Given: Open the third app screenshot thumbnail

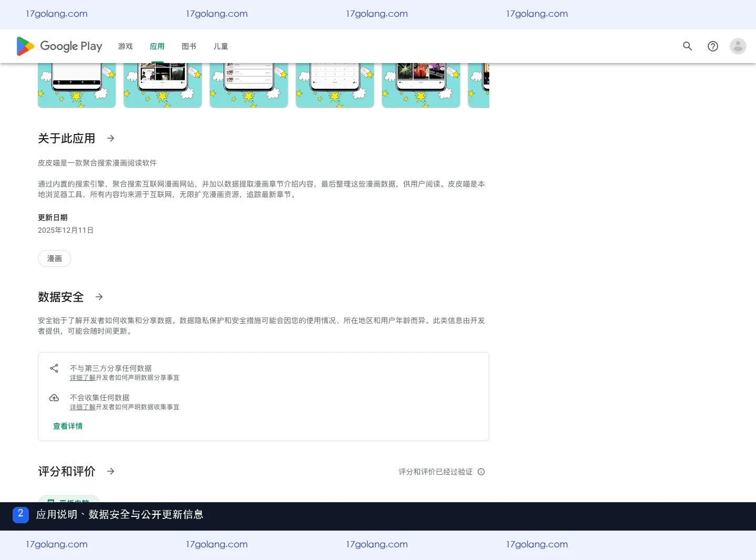Looking at the screenshot, I should [x=249, y=86].
